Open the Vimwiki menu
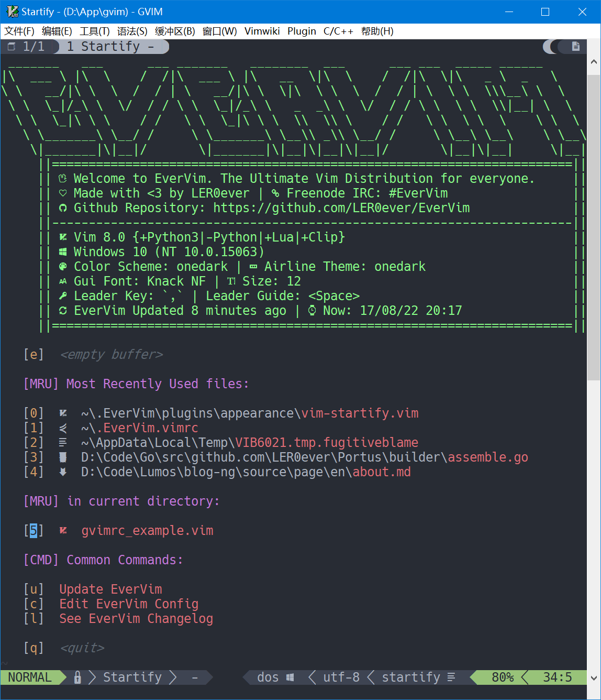The image size is (601, 700). 262,31
